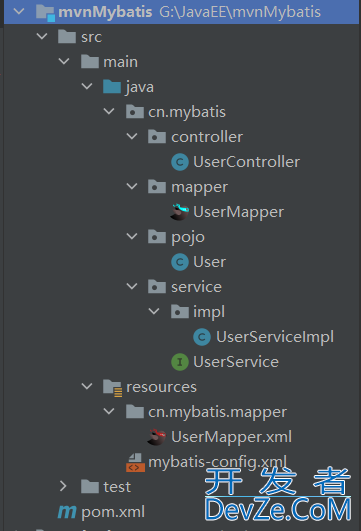
Task: Click the test folder icon
Action: pos(90,487)
